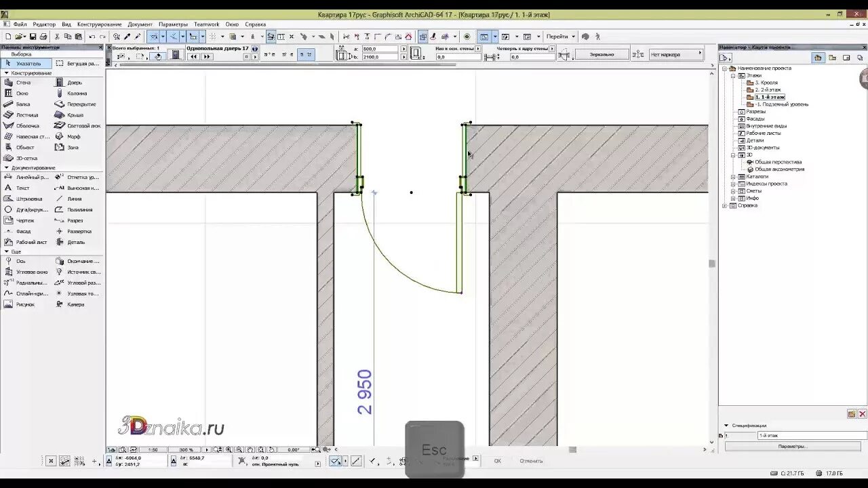
Task: Click the Print icon in toolbar
Action: [x=43, y=37]
